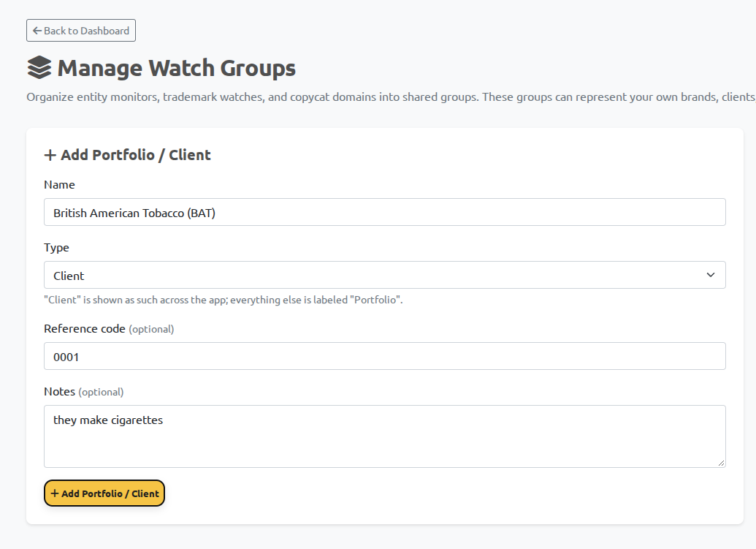Click the layered stack icon beside Manage Watch Groups
Image resolution: width=756 pixels, height=549 pixels.
click(x=39, y=67)
